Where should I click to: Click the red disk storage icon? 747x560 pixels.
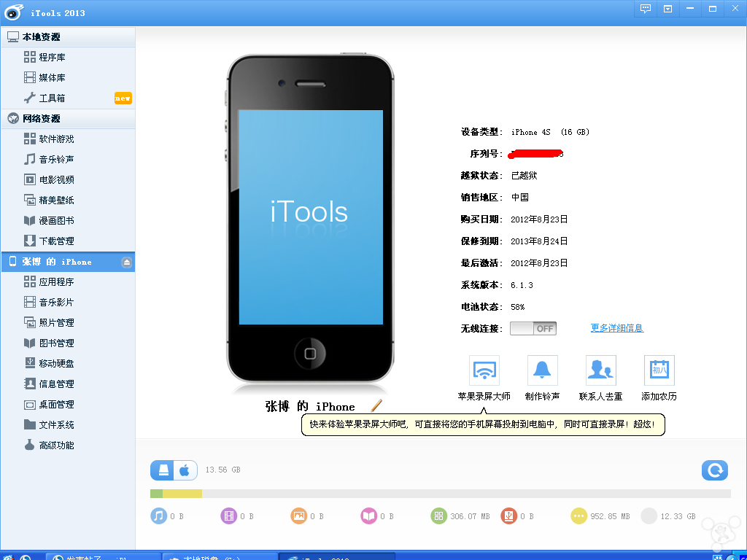[508, 516]
